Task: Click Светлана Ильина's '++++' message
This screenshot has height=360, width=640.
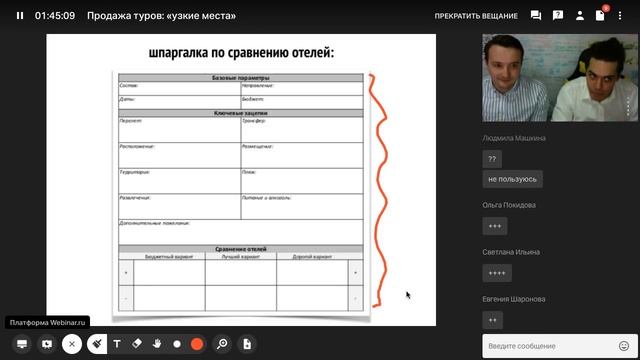Action: click(x=497, y=273)
